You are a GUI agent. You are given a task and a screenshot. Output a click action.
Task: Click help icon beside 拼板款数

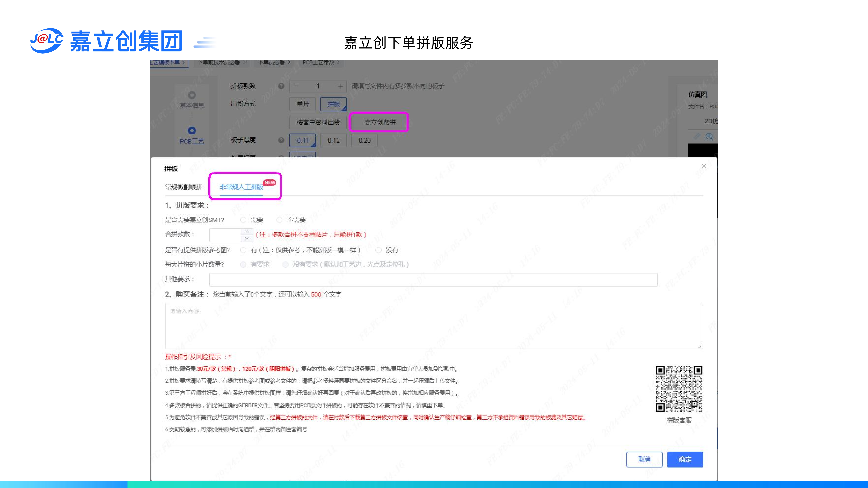coord(281,86)
